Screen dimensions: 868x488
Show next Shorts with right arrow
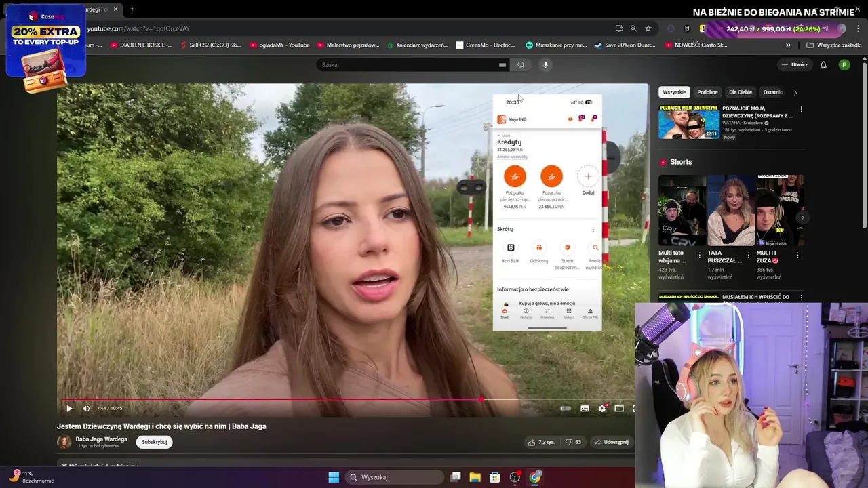tap(802, 218)
